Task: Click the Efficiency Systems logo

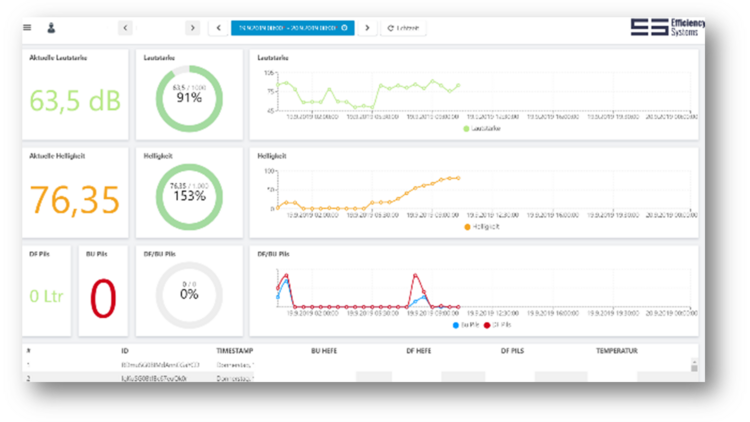Action: pos(668,28)
